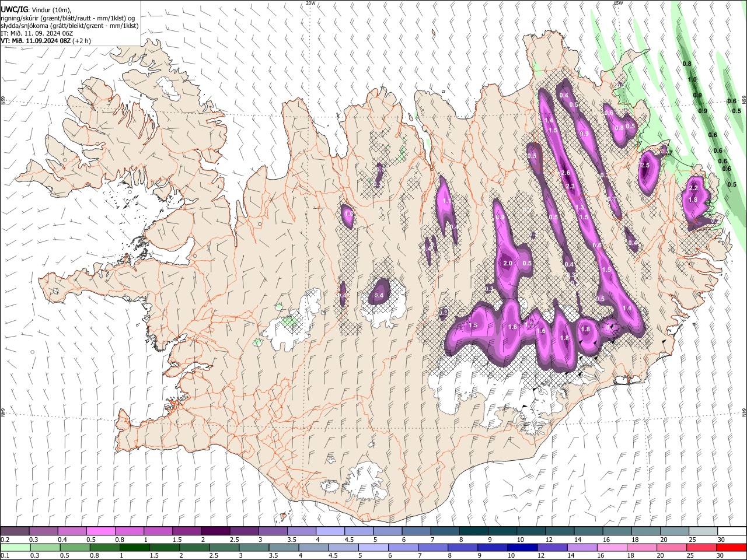Image resolution: width=747 pixels, height=560 pixels.
Task: Pick the bottom legend swatch between 3 and 3.5
Action: click(254, 547)
